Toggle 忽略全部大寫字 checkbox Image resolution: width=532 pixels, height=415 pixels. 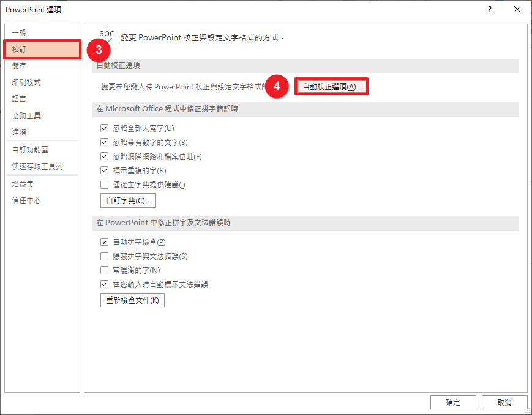(x=104, y=129)
